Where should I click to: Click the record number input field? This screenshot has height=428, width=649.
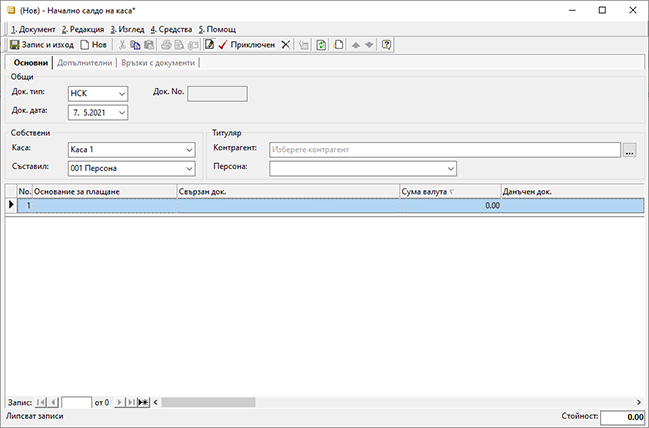tap(77, 402)
